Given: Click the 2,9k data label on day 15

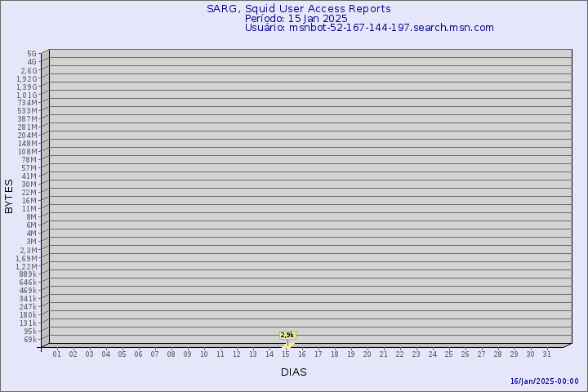Looking at the screenshot, I should (x=287, y=335).
